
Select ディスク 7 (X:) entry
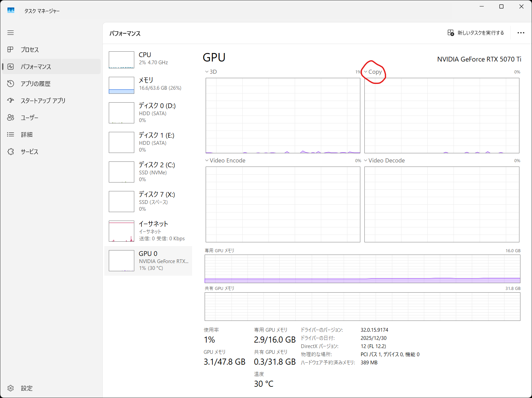(148, 201)
